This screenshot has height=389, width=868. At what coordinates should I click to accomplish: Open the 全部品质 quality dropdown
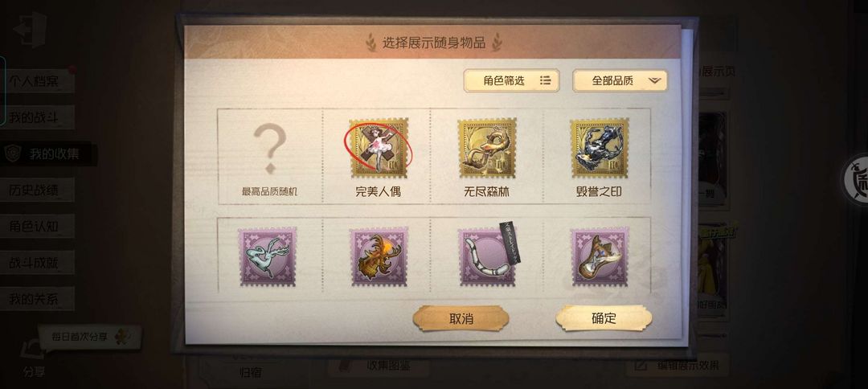pos(620,81)
